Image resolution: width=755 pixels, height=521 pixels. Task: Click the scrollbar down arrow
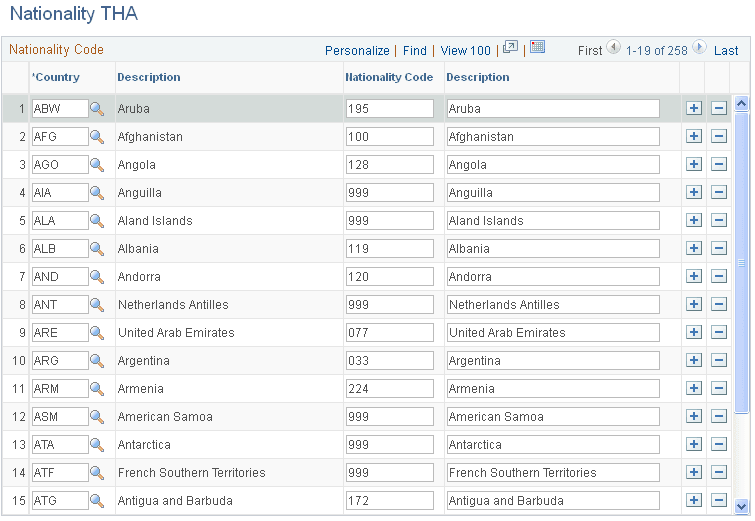(742, 506)
